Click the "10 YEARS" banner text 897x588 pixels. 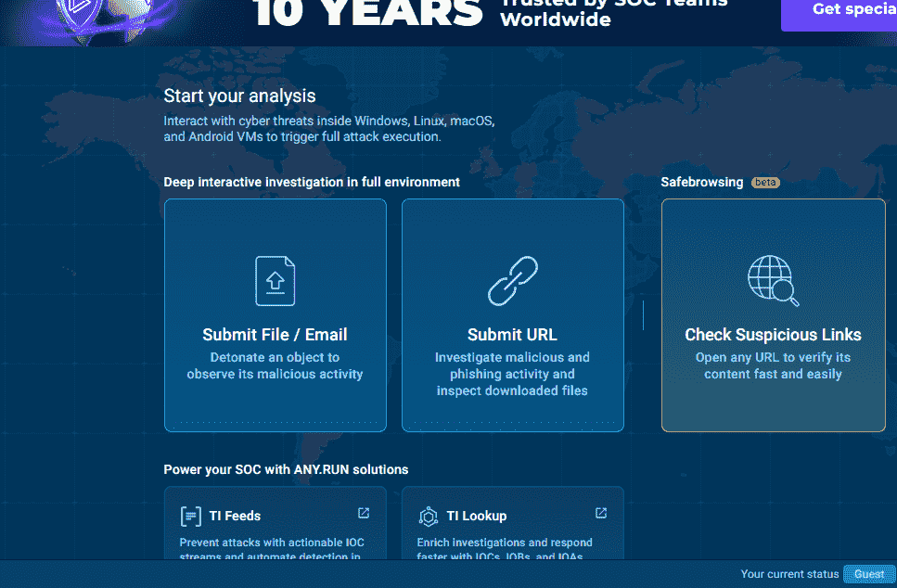(x=368, y=13)
